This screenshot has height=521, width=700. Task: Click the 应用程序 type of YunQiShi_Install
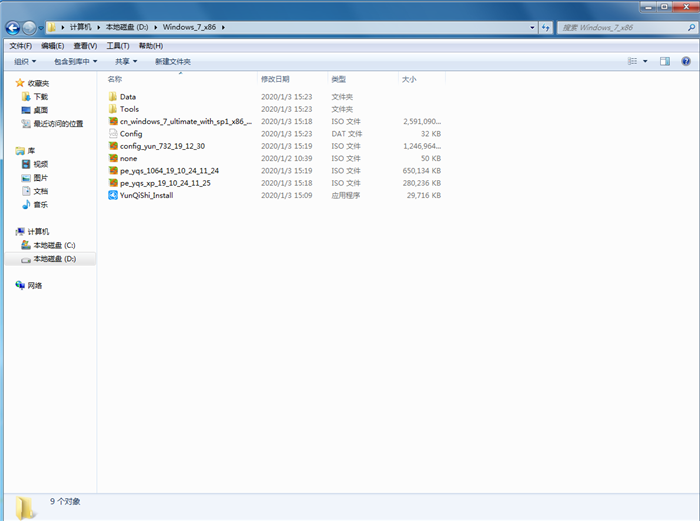click(x=346, y=196)
